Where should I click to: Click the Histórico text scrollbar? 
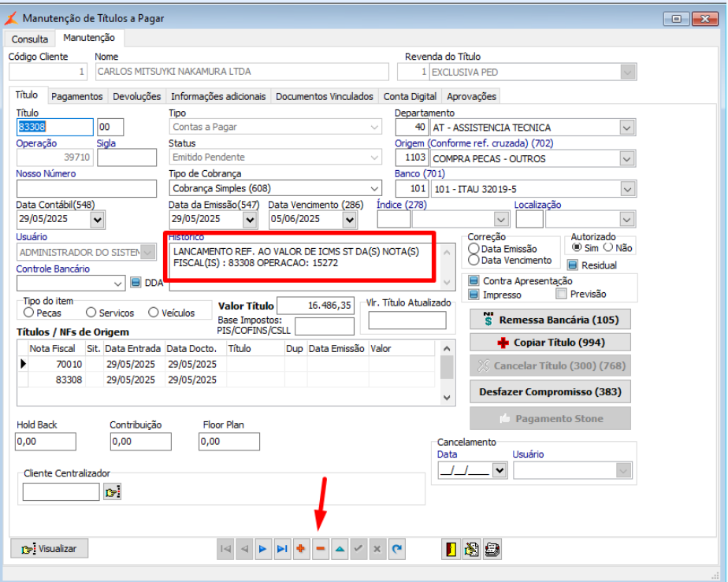pos(447,267)
